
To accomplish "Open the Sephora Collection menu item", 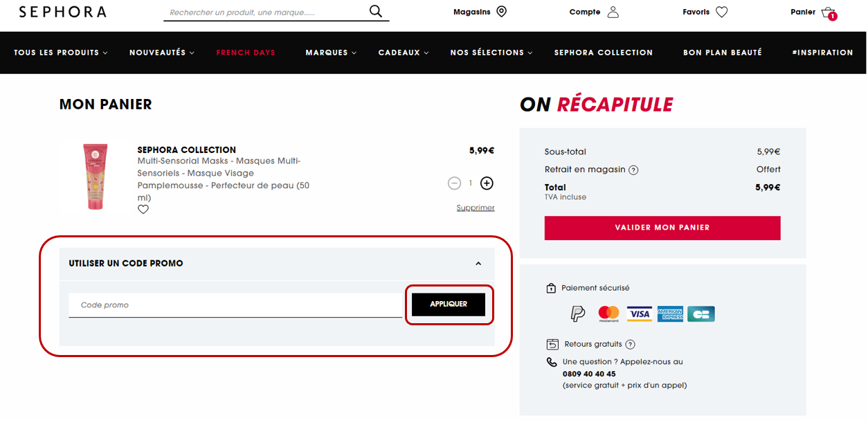I will [x=603, y=52].
